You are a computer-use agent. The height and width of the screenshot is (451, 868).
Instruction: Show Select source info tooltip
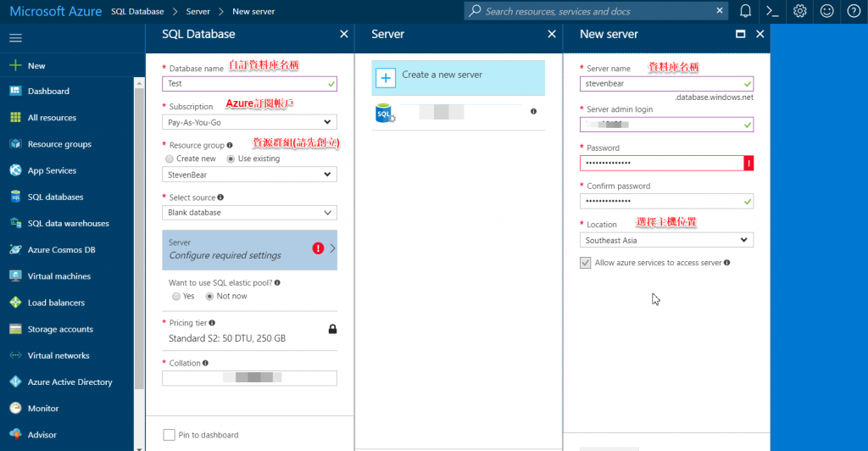pos(220,197)
